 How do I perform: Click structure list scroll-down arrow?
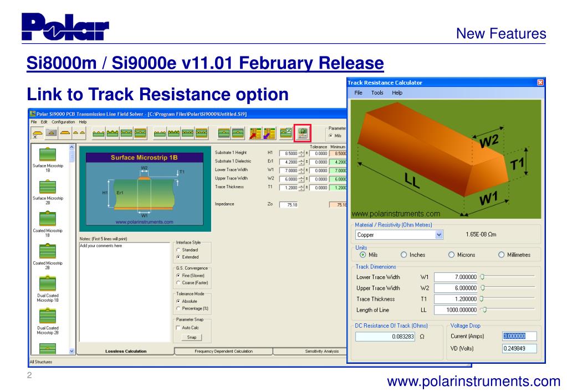[71, 351]
